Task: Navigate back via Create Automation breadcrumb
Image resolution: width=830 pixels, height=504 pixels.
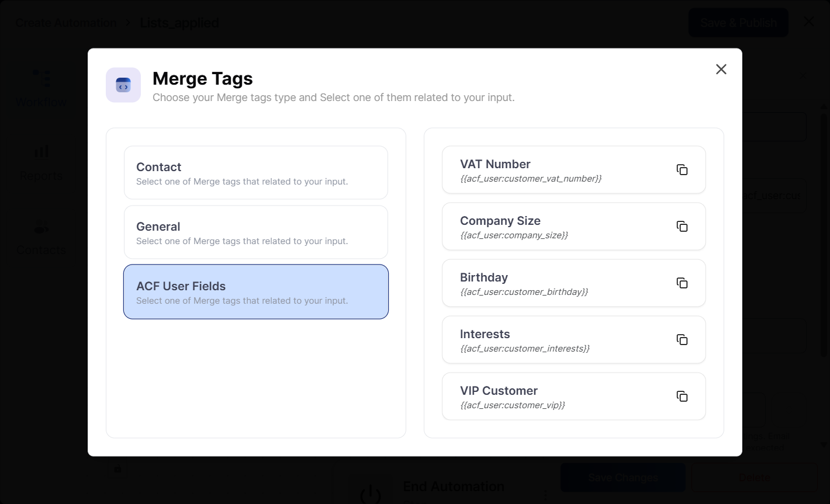Action: 65,22
